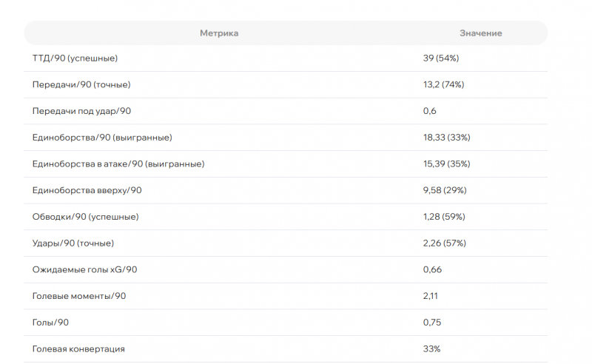Click the value "18,33 (33%)"
This screenshot has width=592, height=364.
click(x=446, y=138)
